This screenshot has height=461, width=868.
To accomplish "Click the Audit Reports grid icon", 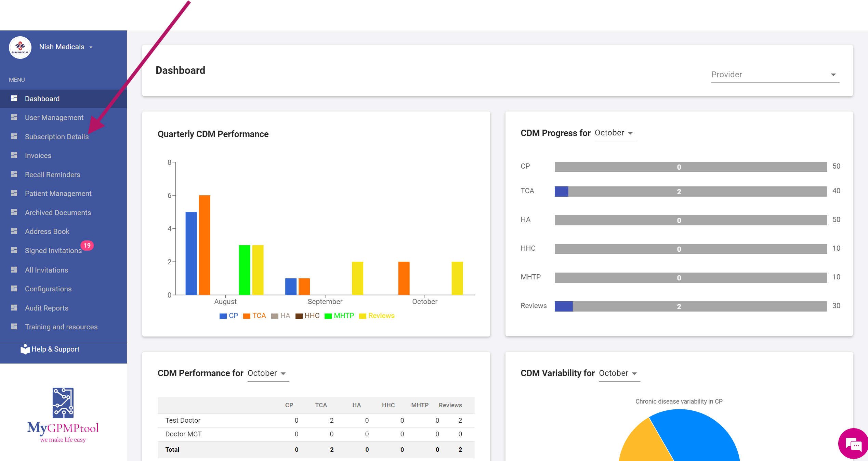I will [14, 308].
